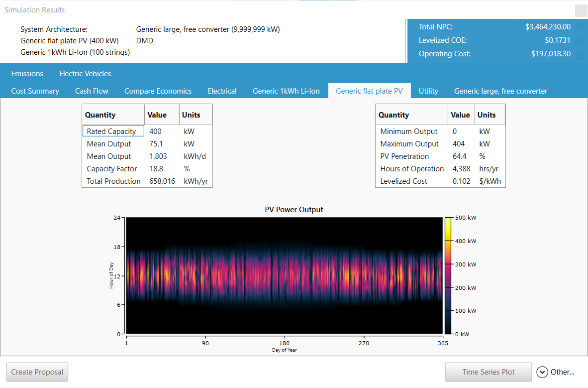Select the Cost Summary tab
Viewport: 588px width, 388px height.
point(35,91)
